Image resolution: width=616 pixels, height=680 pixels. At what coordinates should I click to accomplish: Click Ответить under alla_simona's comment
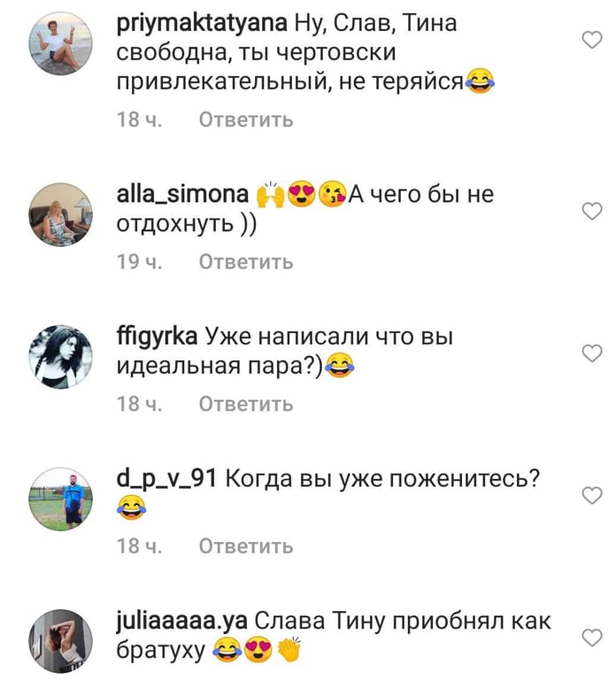(246, 262)
